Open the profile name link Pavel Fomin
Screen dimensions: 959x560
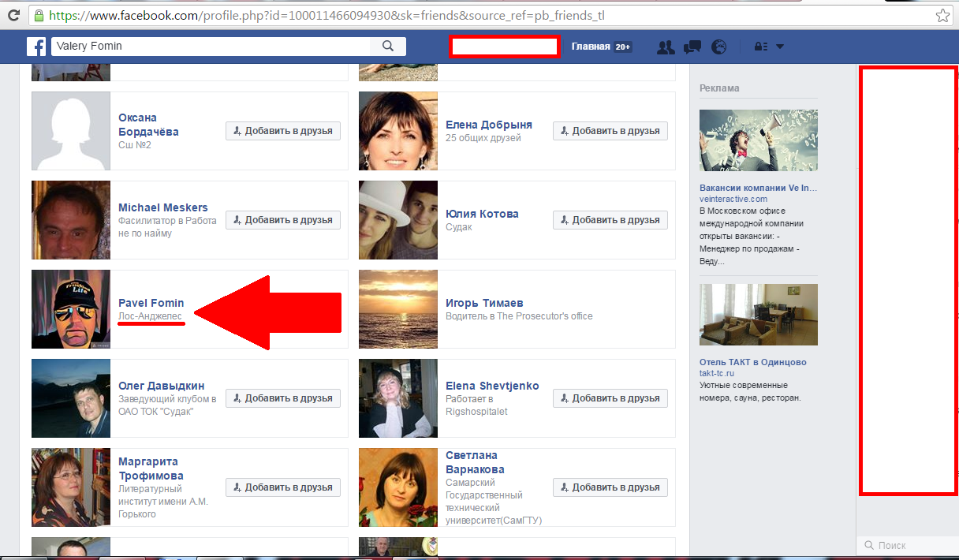pyautogui.click(x=151, y=303)
